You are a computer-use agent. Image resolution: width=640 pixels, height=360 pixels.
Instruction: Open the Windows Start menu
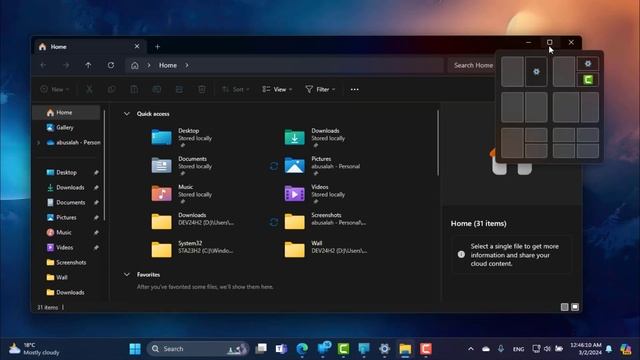(x=135, y=349)
